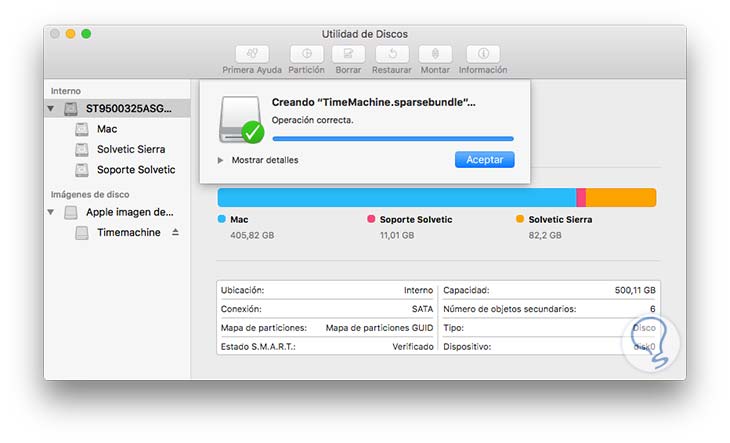The width and height of the screenshot is (730, 443).
Task: Click the Información toolbar label
Action: pos(483,70)
